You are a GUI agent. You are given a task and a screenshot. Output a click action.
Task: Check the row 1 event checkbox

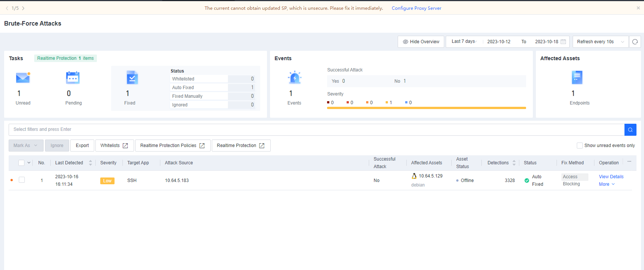[x=22, y=180]
